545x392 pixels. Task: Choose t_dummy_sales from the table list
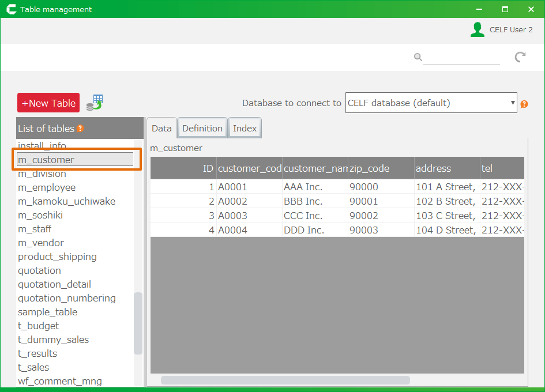[53, 340]
